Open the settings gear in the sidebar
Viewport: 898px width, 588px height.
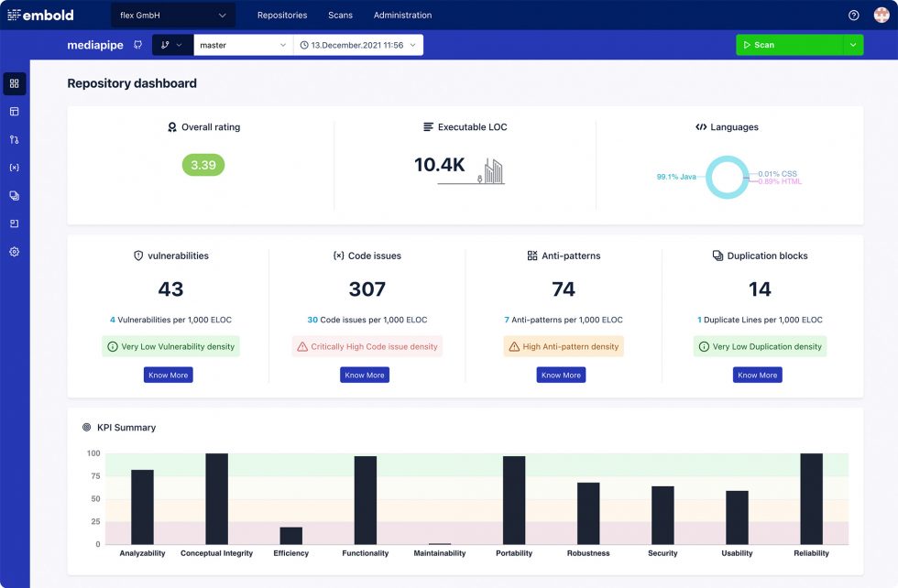click(x=14, y=251)
